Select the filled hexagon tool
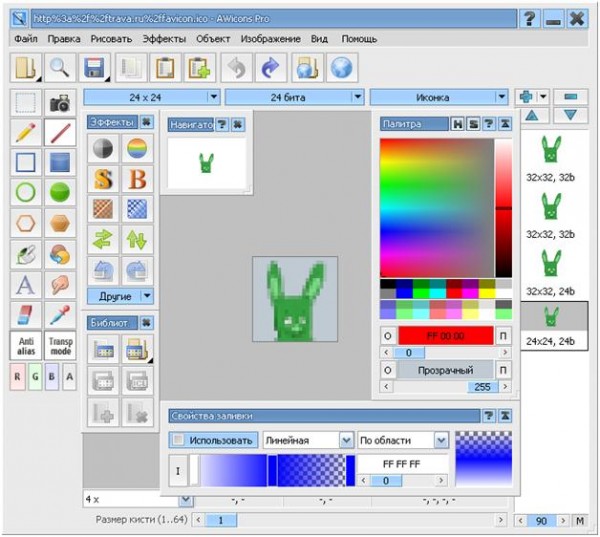 (x=60, y=223)
